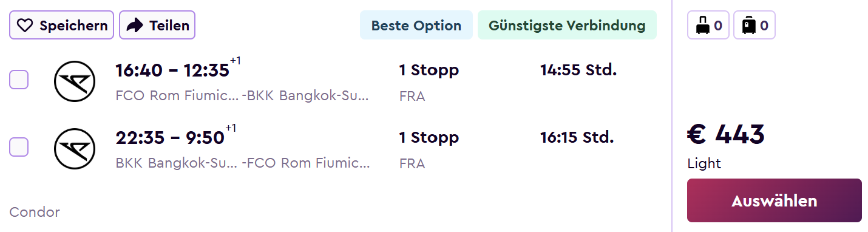
Task: Click the Condor airline name text
Action: tap(35, 212)
